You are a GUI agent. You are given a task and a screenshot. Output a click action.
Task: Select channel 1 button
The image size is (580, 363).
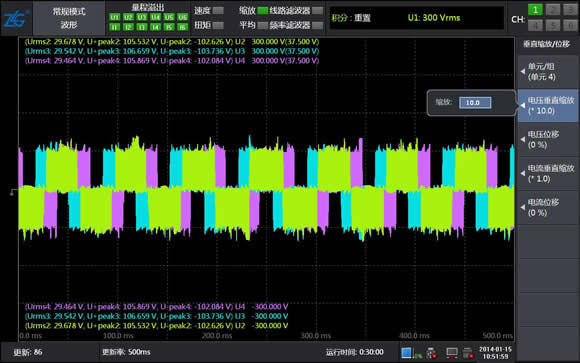tap(535, 10)
